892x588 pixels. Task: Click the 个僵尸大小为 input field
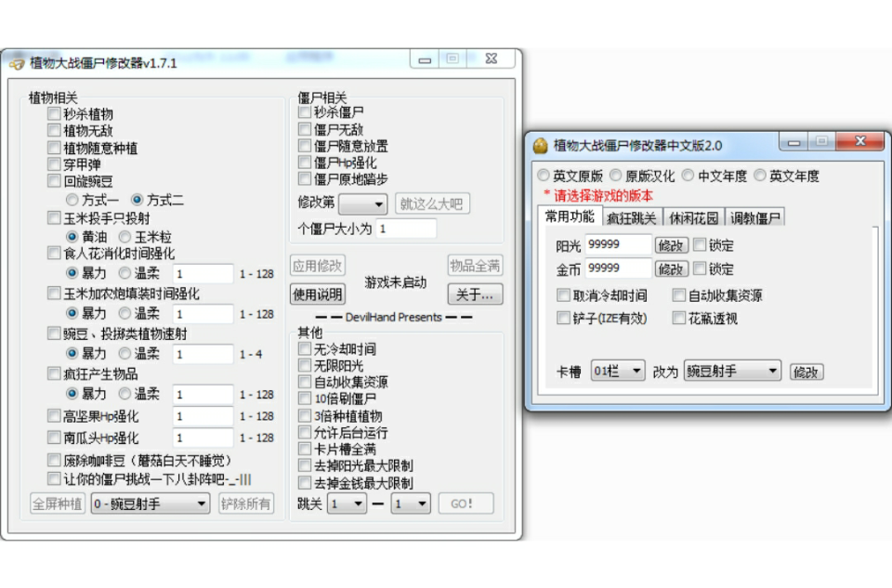406,229
